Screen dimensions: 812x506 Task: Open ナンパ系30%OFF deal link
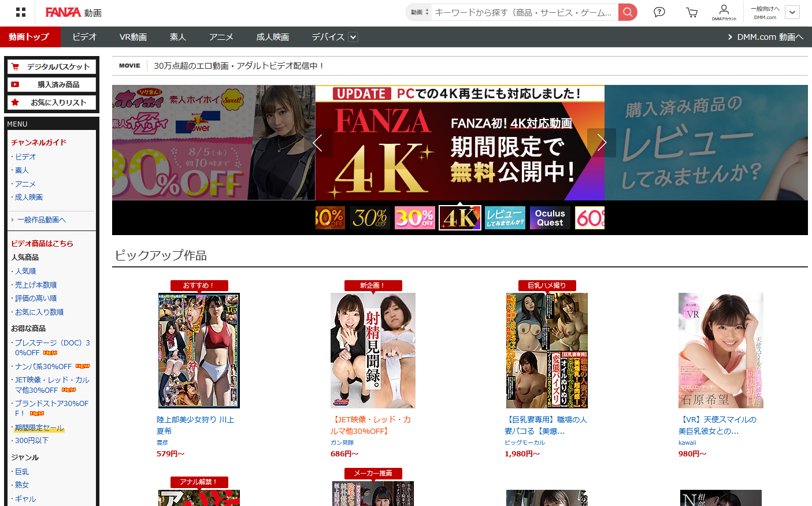(43, 366)
